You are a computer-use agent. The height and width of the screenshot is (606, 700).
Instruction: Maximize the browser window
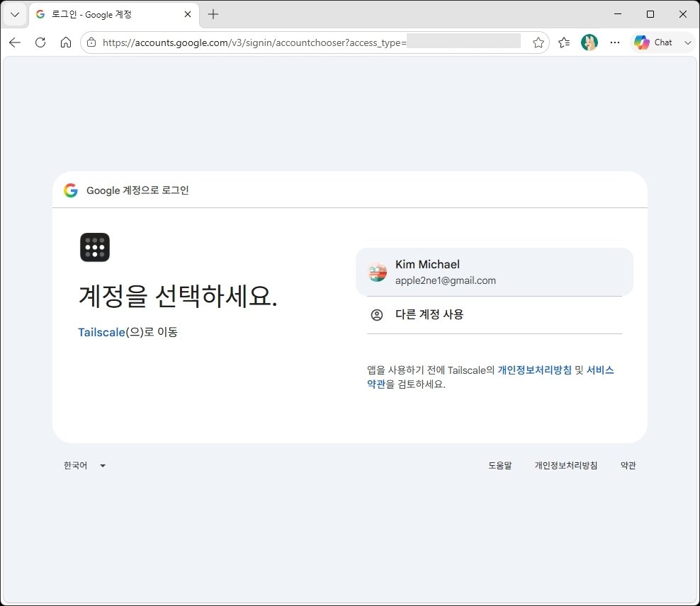[x=650, y=14]
